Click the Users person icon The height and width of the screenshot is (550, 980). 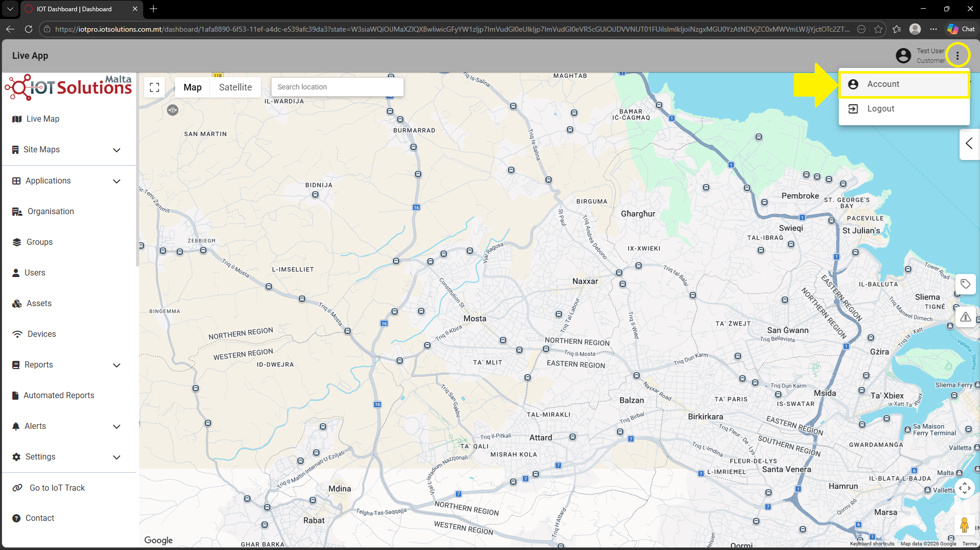pos(16,273)
